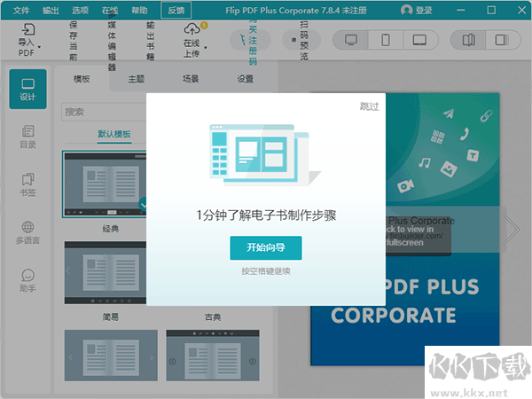Screen dimensions: 532x399
Task: Open the 选项 menu
Action: tap(80, 11)
